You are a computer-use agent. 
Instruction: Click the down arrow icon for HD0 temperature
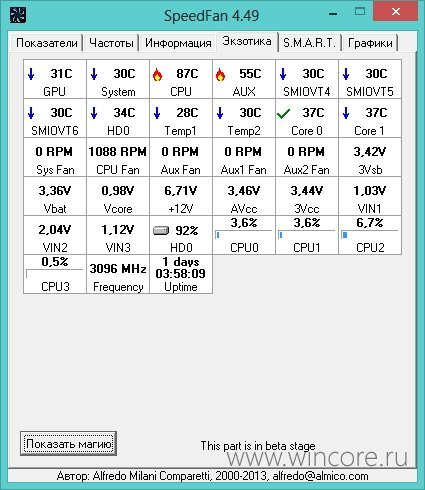(x=94, y=113)
